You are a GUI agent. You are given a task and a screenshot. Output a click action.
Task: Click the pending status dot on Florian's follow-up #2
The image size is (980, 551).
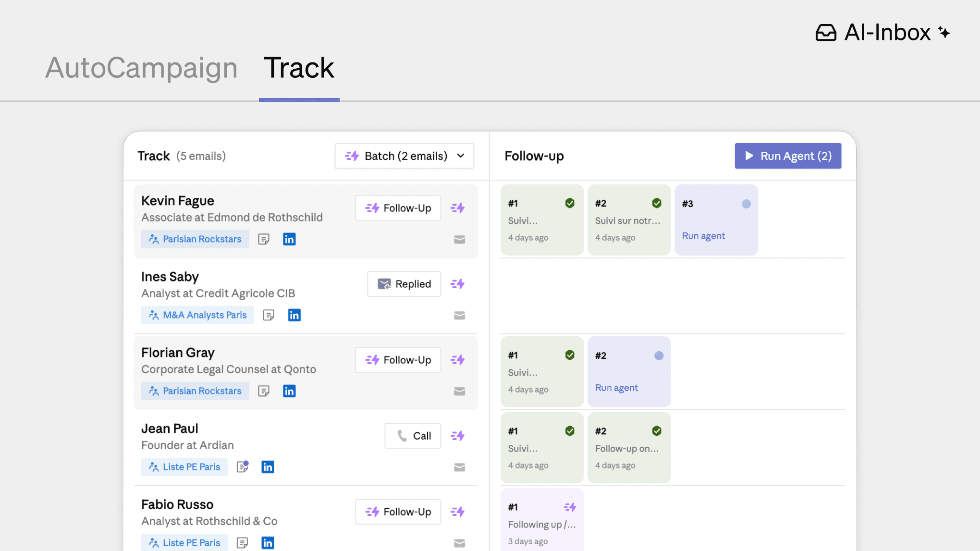(x=658, y=355)
